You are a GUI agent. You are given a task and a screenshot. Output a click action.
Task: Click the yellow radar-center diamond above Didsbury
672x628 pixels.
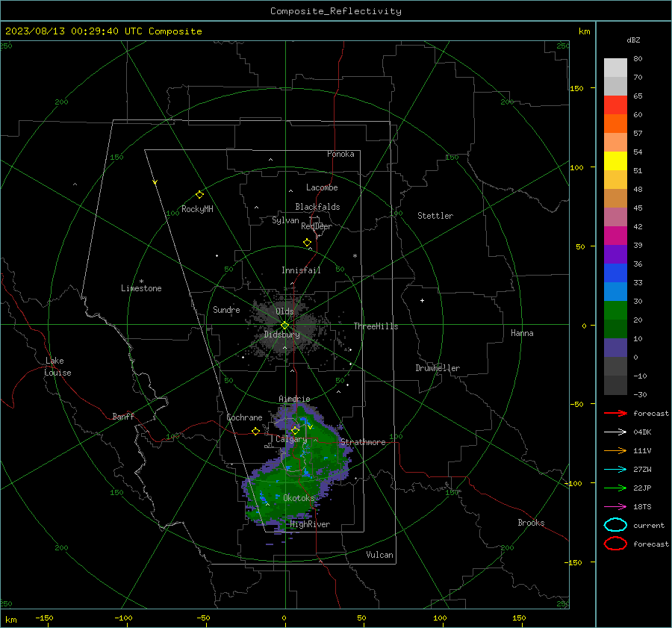click(284, 326)
